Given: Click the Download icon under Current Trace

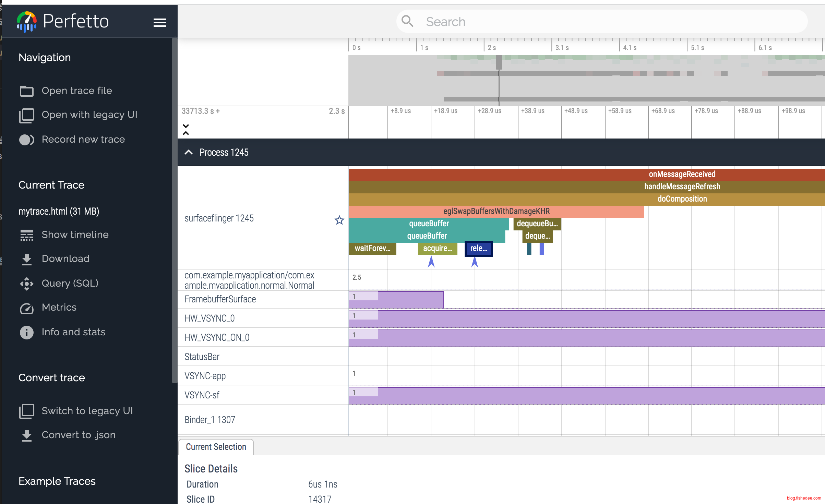Looking at the screenshot, I should coord(26,259).
